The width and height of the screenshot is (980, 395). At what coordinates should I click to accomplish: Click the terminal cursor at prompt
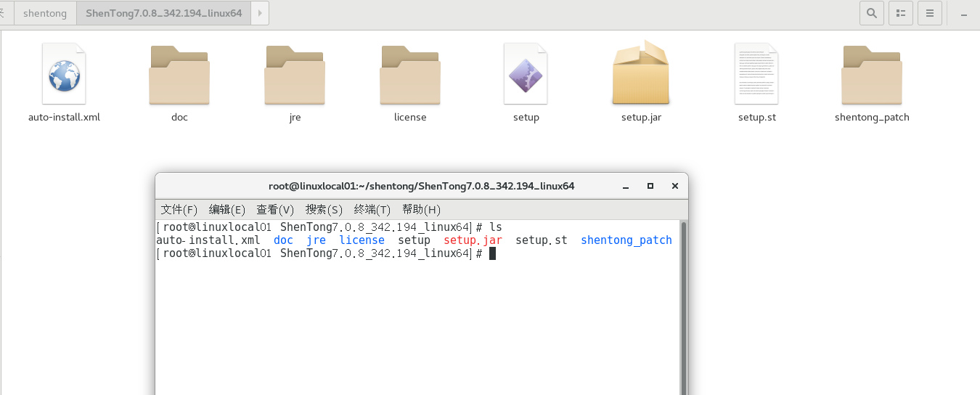click(492, 253)
